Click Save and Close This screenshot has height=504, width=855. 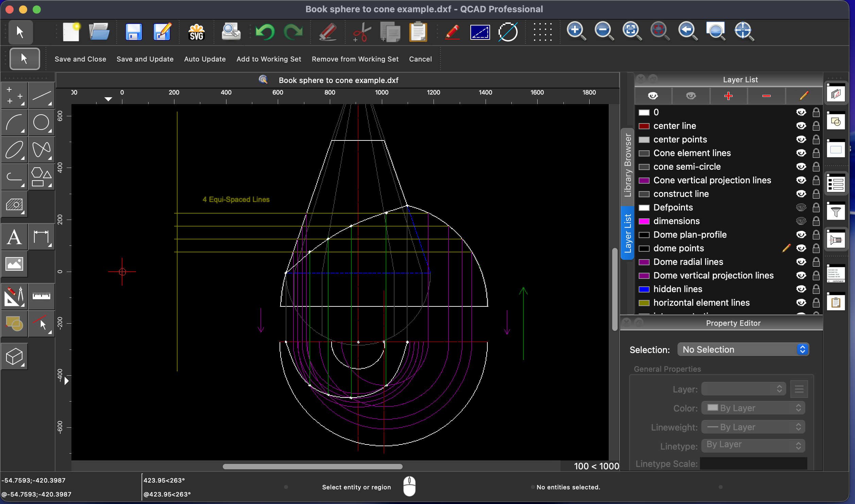click(x=80, y=59)
